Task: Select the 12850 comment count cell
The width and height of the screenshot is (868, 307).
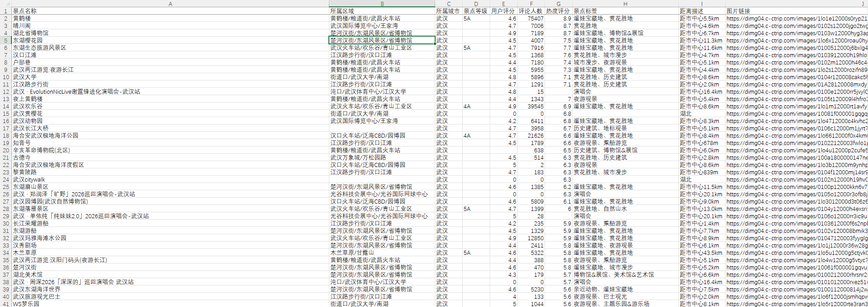Action: pos(531,238)
